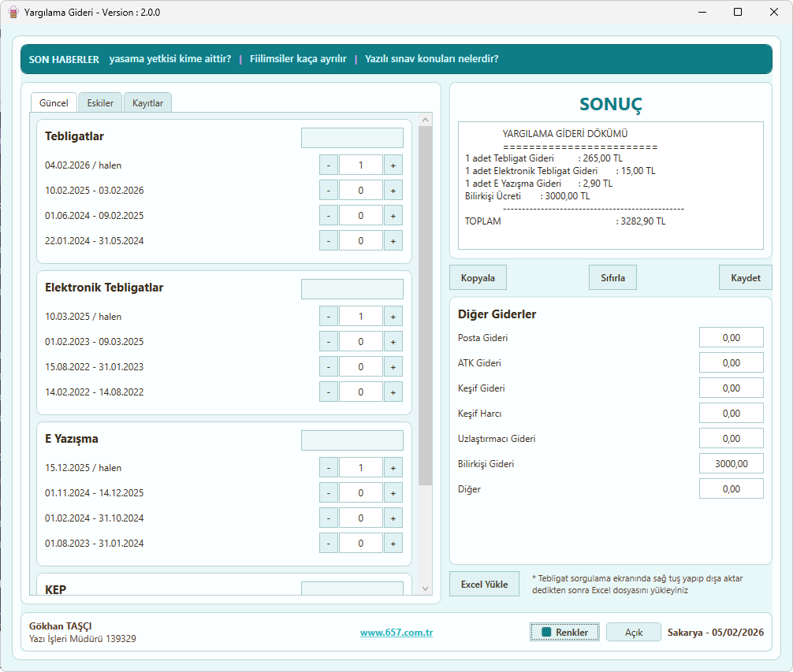This screenshot has width=793, height=672.
Task: Reset values with the Sıfırla button
Action: (x=612, y=277)
